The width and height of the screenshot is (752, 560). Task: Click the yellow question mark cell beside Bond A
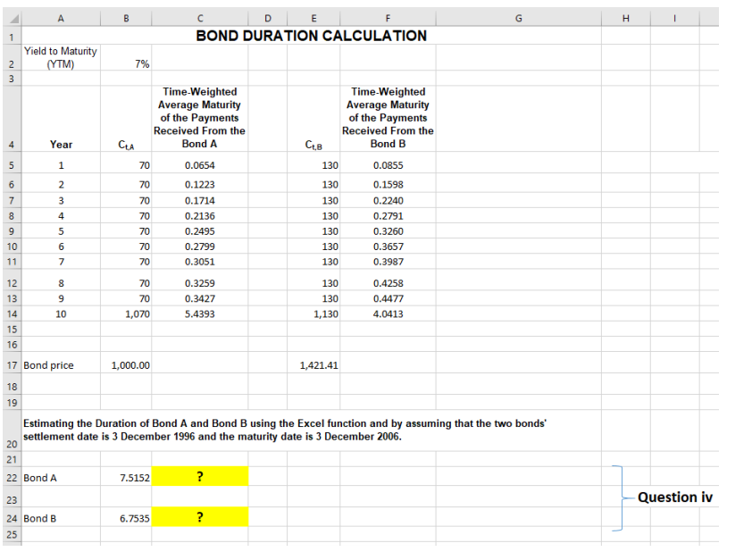click(x=199, y=476)
